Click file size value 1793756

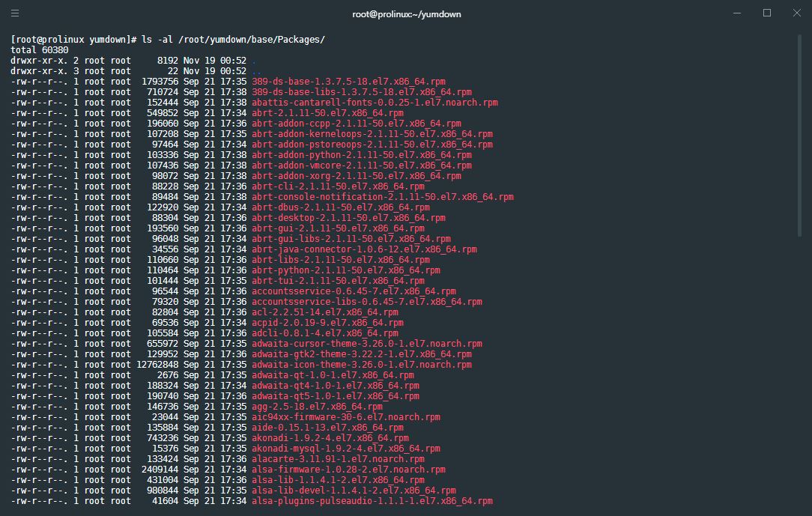pos(160,81)
